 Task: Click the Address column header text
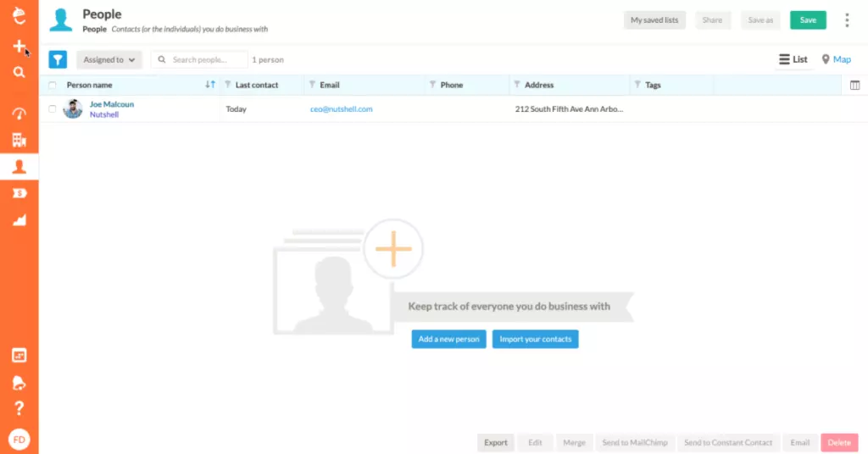[539, 86]
